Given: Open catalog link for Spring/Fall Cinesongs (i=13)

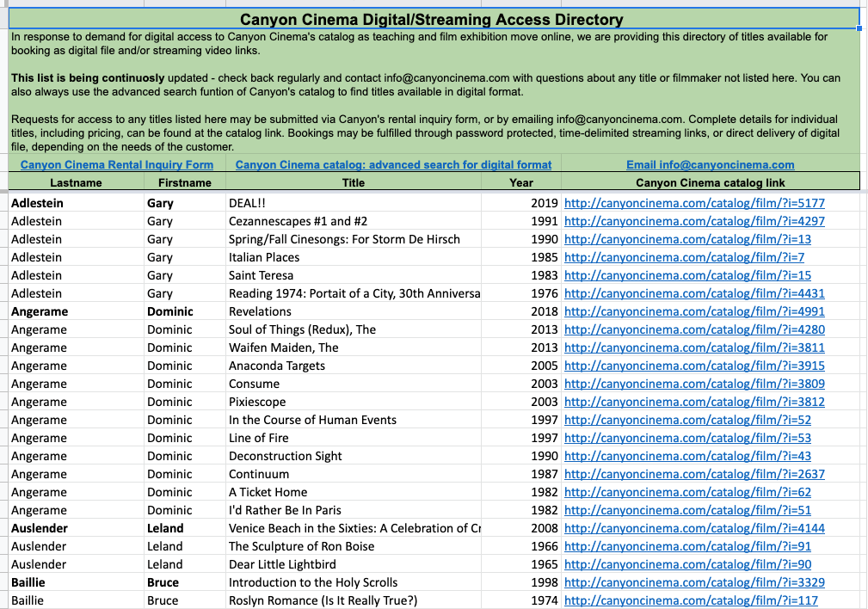Looking at the screenshot, I should [x=687, y=239].
